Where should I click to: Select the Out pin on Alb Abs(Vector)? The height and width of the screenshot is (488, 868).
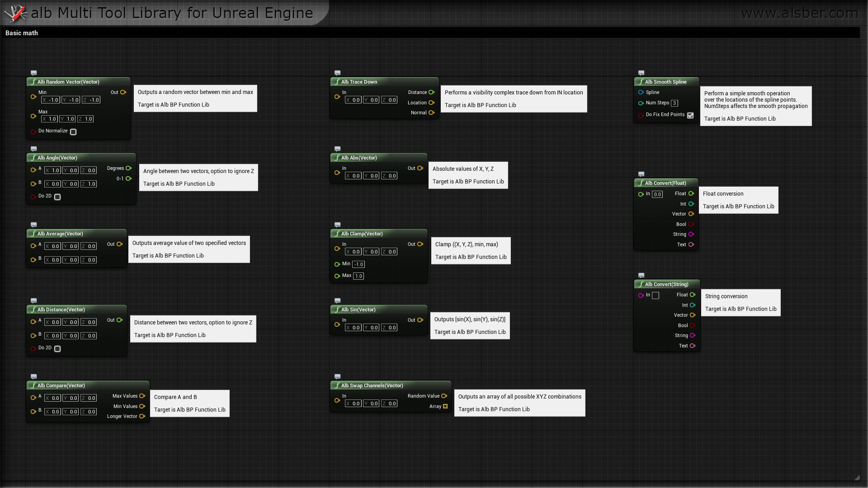point(420,168)
